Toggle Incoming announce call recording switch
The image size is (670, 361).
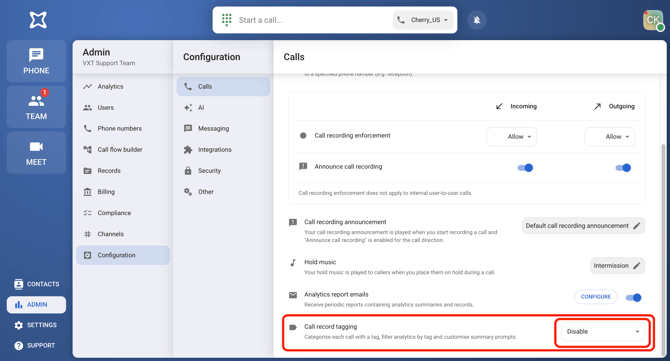(525, 168)
